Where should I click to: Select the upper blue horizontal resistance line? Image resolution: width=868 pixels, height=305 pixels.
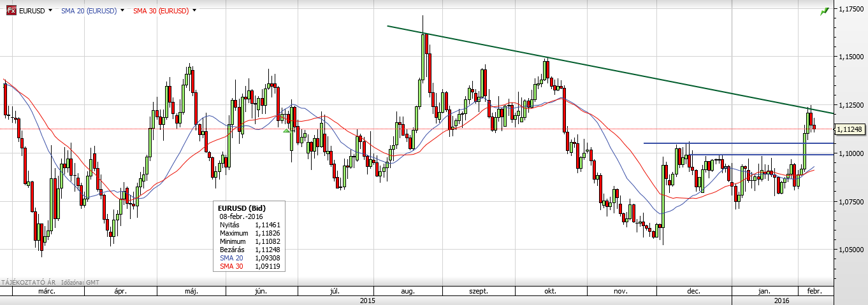(x=738, y=143)
